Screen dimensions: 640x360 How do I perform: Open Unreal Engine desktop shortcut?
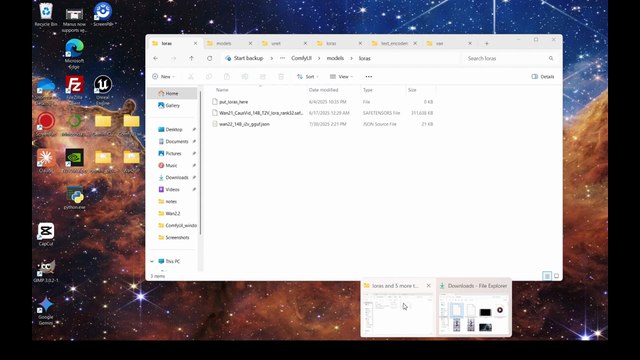[x=103, y=90]
